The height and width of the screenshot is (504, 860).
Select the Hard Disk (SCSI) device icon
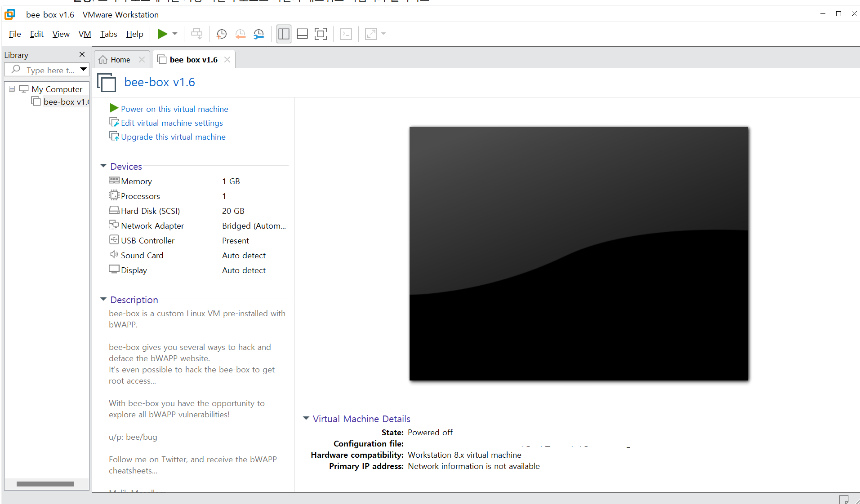tap(114, 210)
